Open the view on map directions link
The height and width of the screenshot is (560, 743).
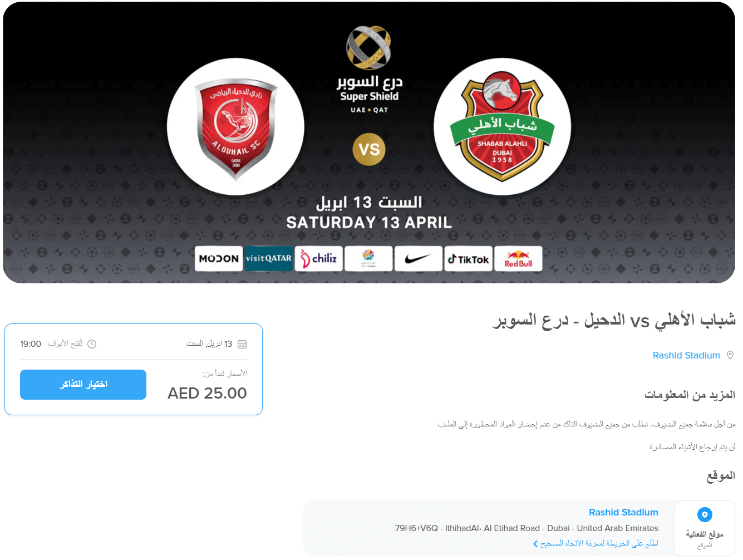(599, 543)
